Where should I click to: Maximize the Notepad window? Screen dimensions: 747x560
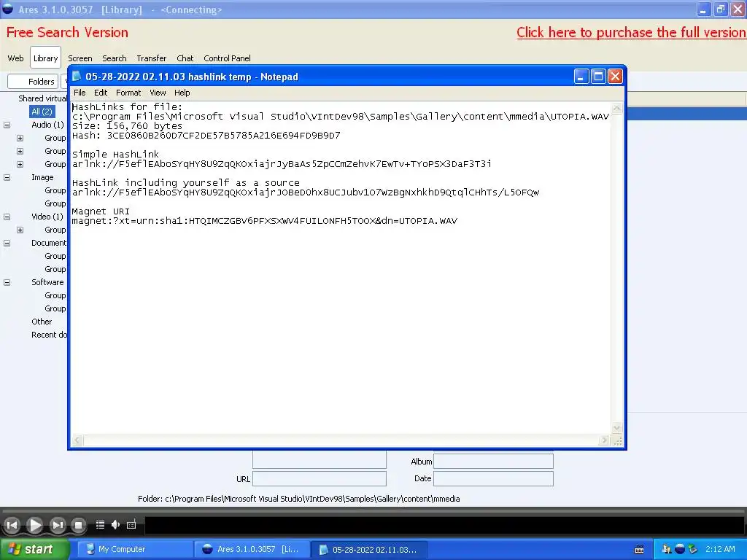tap(598, 76)
